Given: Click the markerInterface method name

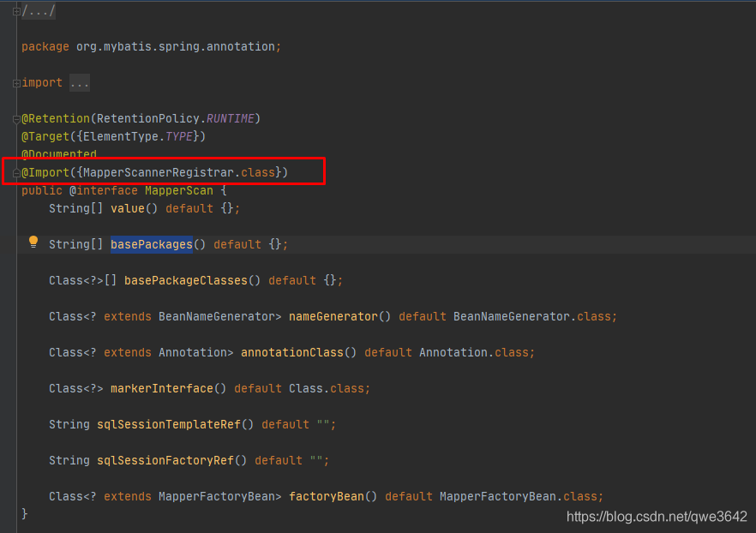Looking at the screenshot, I should [161, 388].
